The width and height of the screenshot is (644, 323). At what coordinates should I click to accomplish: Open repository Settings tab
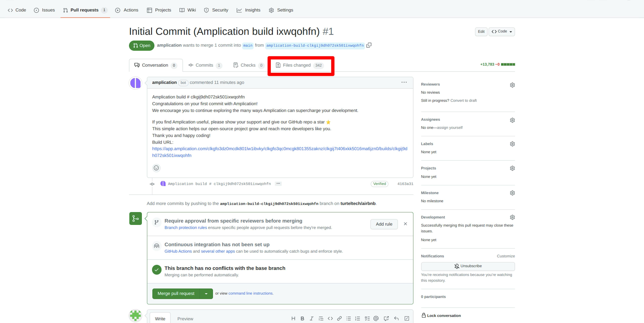[281, 10]
